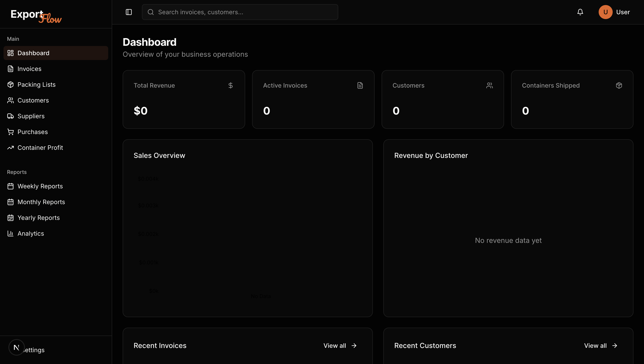Open Monthly Reports

point(41,202)
